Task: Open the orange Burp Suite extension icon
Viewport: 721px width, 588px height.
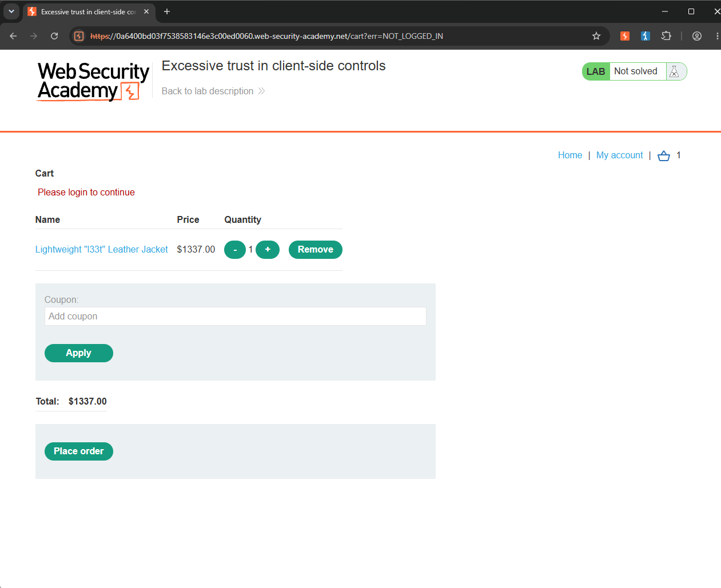Action: point(625,36)
